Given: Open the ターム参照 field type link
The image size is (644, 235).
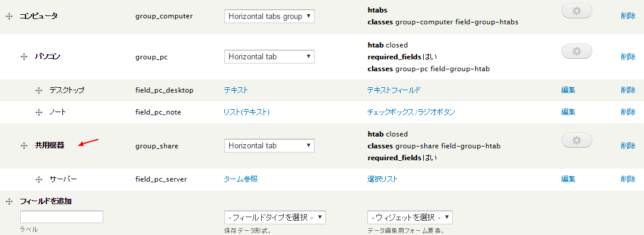Looking at the screenshot, I should [x=240, y=179].
